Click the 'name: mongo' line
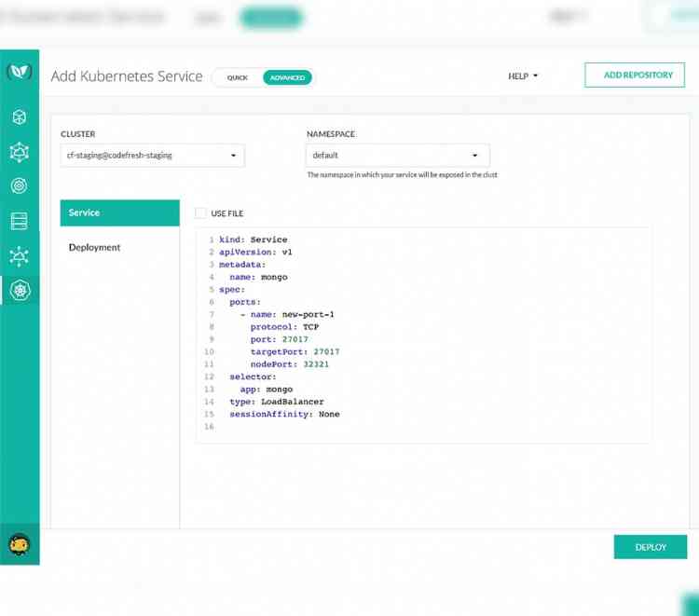Screen dimensions: 699x616 (x=258, y=277)
